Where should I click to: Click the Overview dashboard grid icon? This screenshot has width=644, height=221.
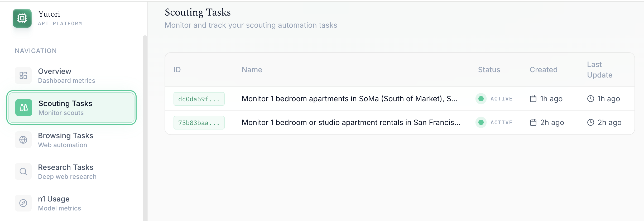click(23, 75)
